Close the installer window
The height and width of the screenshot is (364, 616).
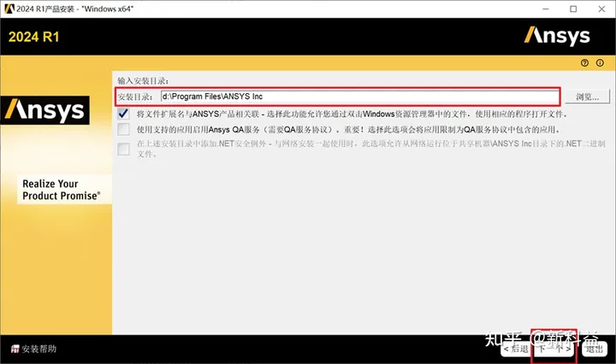pos(601,9)
